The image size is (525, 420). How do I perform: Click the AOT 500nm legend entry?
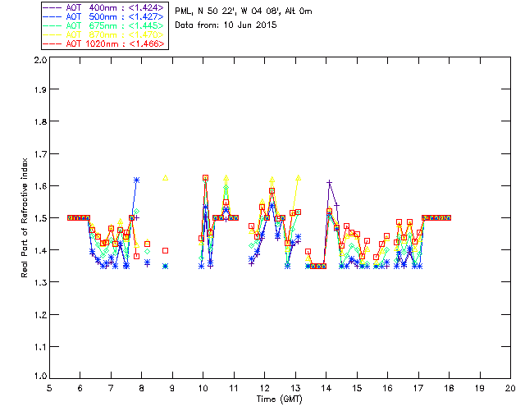103,16
